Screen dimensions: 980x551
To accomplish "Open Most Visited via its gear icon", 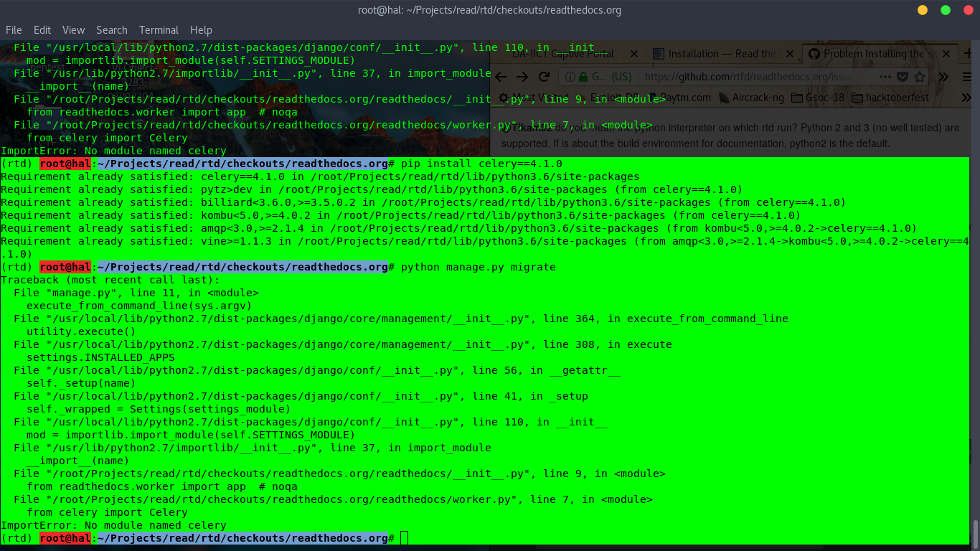I will tap(503, 98).
